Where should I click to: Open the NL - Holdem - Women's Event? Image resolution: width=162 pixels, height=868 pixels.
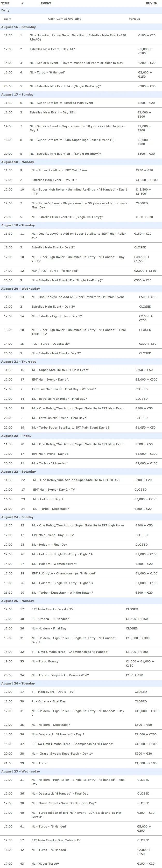tap(54, 564)
